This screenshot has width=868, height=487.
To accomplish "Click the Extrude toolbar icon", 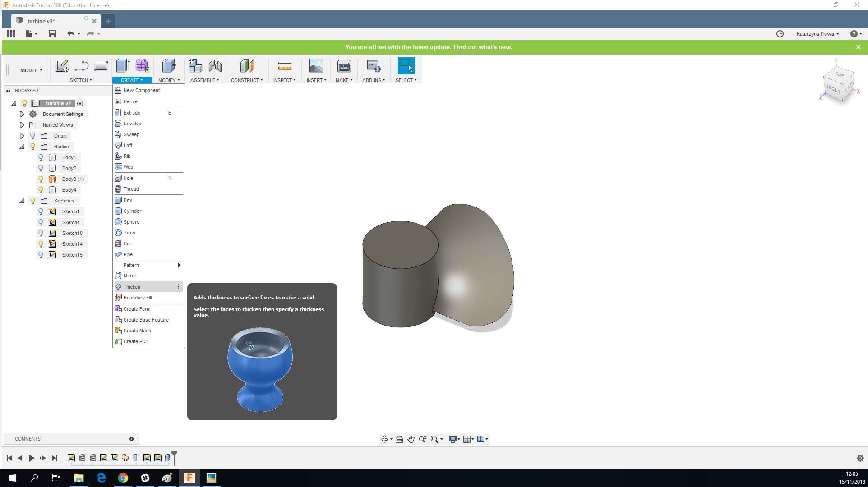I will [x=123, y=66].
